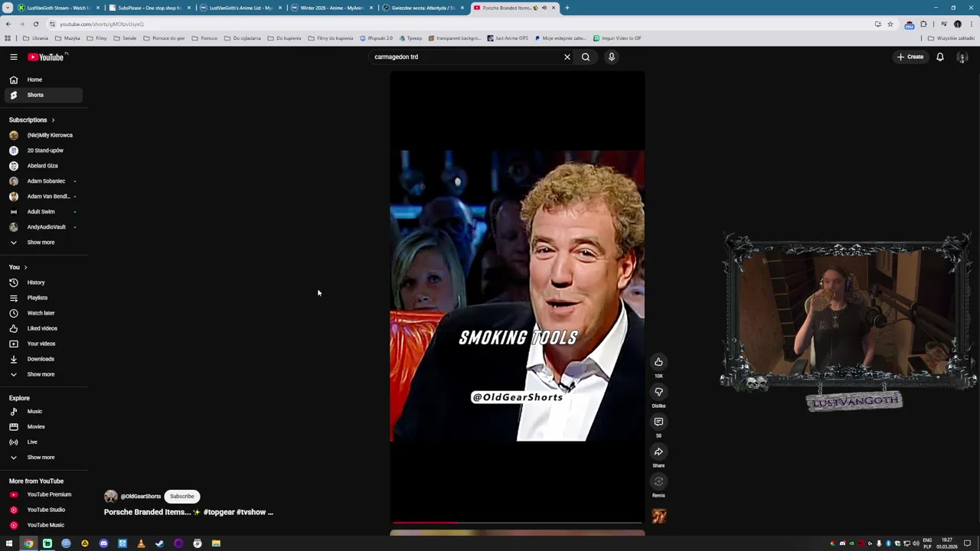Switch to Winter 2026 Anime tab
Image resolution: width=980 pixels, height=551 pixels.
click(x=332, y=8)
